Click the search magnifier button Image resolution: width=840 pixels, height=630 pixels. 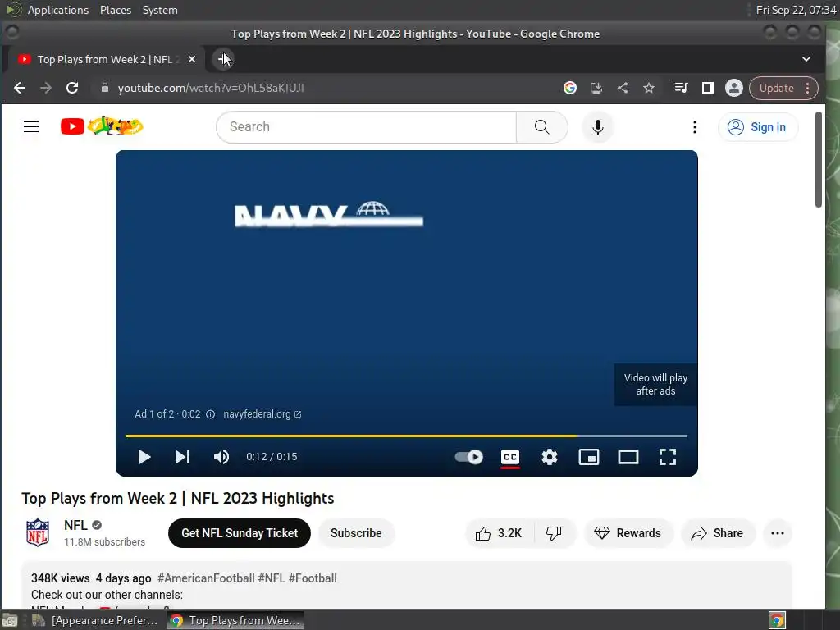[x=541, y=127]
